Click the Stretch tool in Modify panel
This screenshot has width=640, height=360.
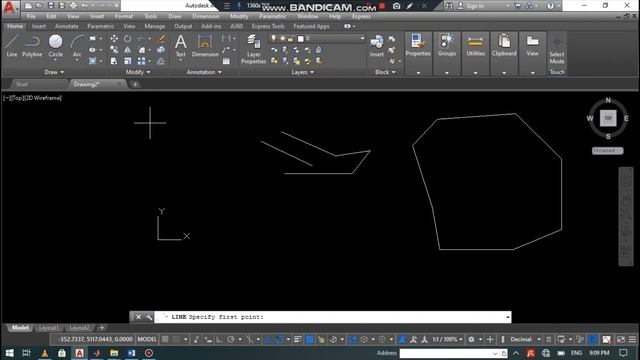pyautogui.click(x=114, y=61)
